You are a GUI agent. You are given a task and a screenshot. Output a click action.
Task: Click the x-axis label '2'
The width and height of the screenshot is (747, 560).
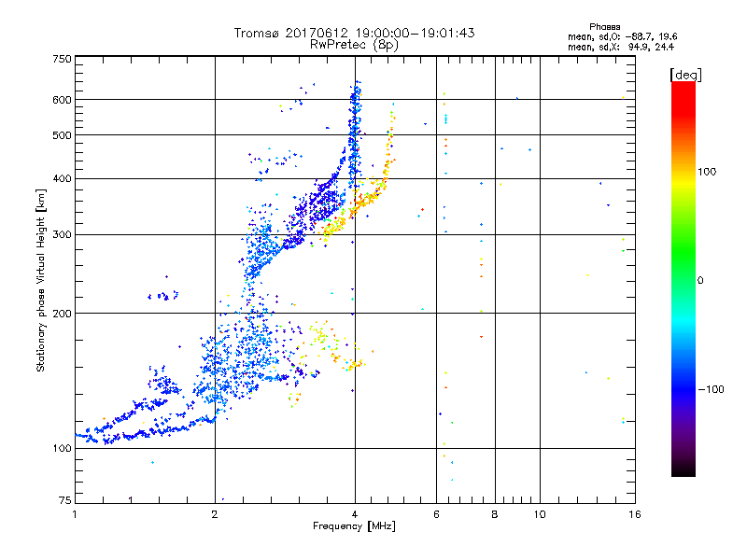[x=215, y=514]
